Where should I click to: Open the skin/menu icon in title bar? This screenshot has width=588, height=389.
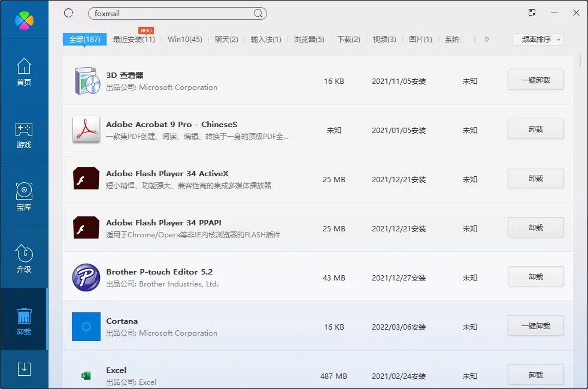click(532, 13)
